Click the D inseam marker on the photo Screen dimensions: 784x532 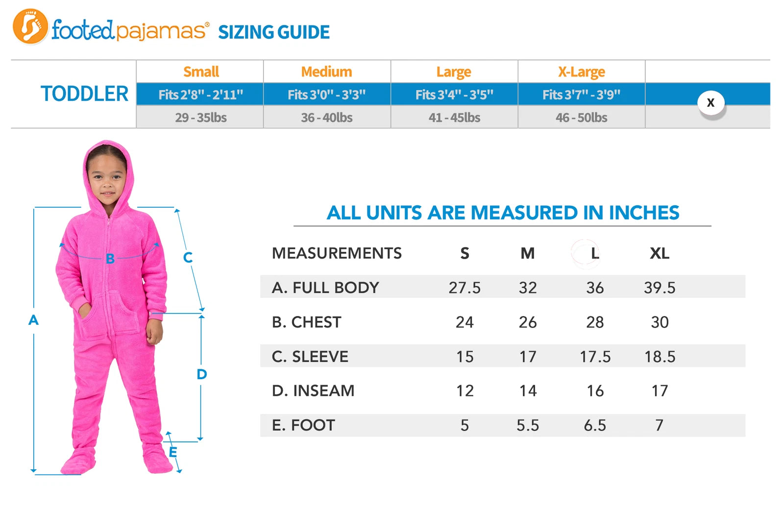(x=201, y=374)
